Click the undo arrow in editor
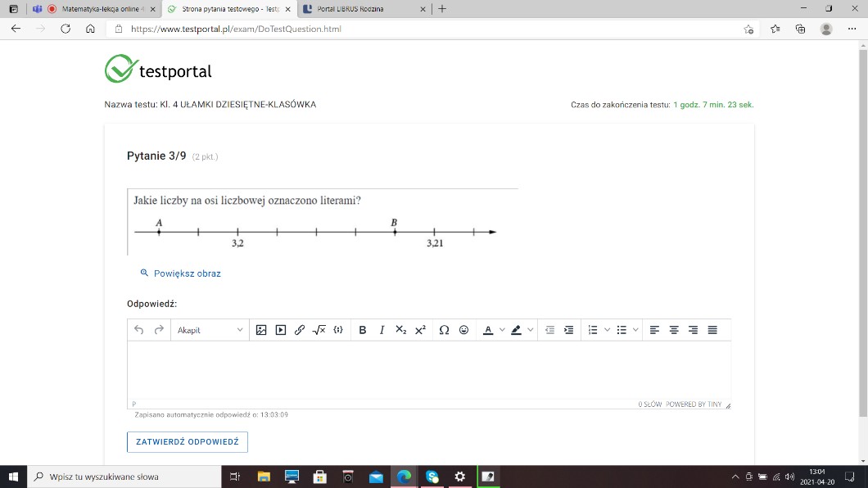This screenshot has height=488, width=868. (x=139, y=330)
